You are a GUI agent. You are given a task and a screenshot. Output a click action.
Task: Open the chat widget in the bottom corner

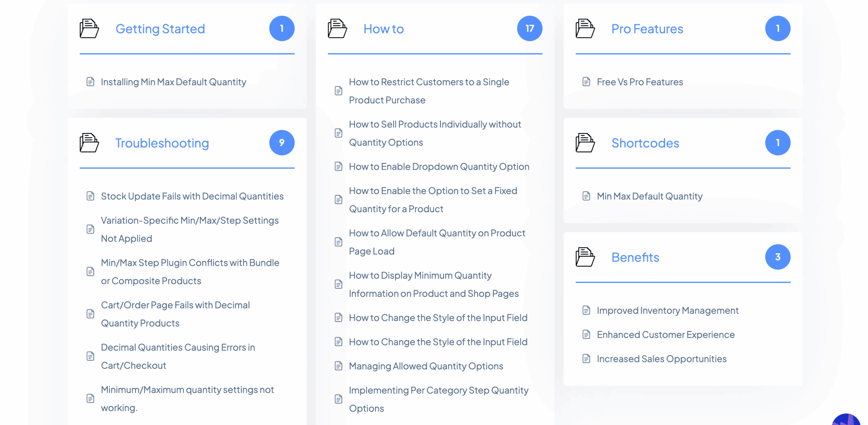(846, 420)
